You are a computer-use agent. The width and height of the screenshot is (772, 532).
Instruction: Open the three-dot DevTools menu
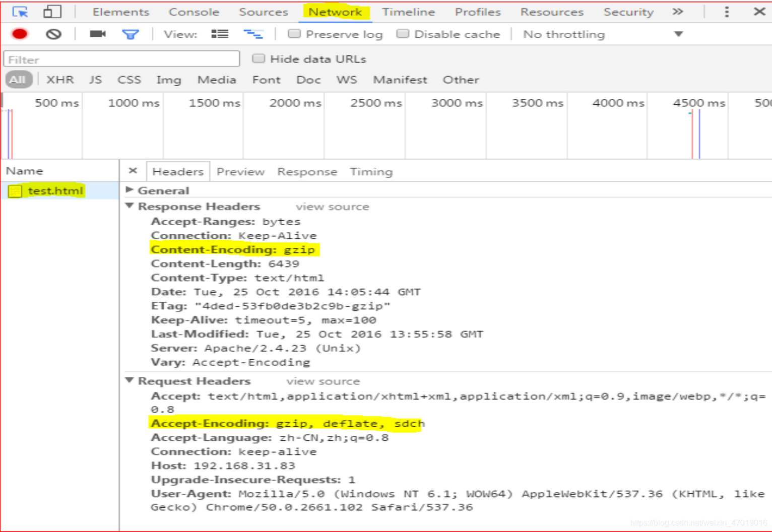727,12
